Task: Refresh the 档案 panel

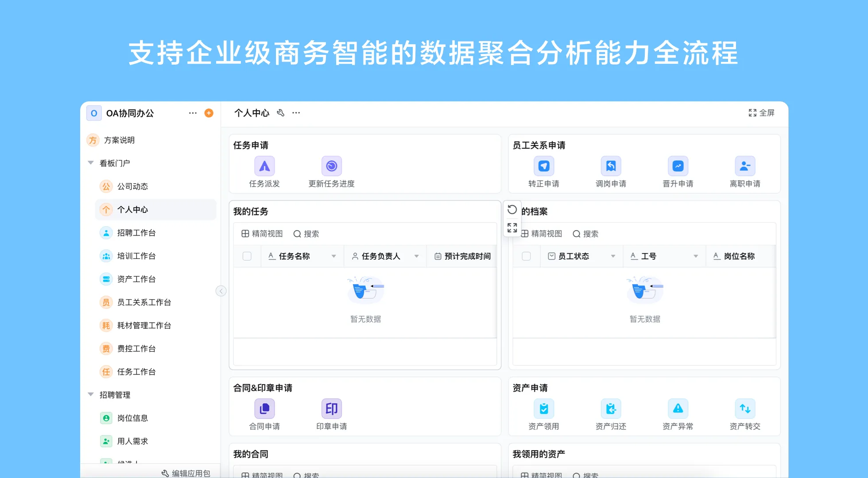Action: [512, 209]
